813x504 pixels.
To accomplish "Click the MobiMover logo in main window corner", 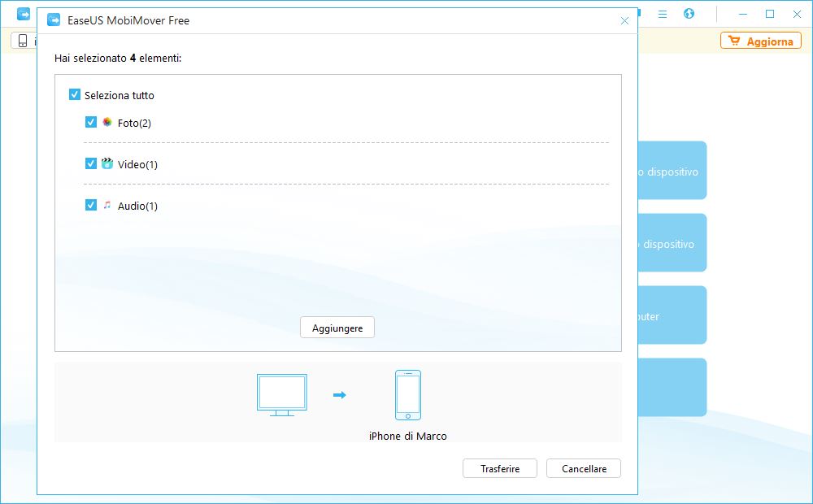I will tap(24, 14).
